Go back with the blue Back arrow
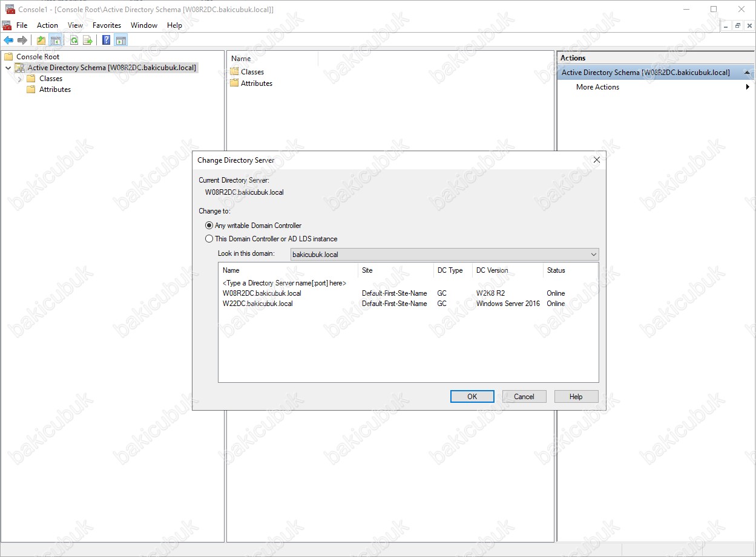The width and height of the screenshot is (756, 557). click(8, 41)
